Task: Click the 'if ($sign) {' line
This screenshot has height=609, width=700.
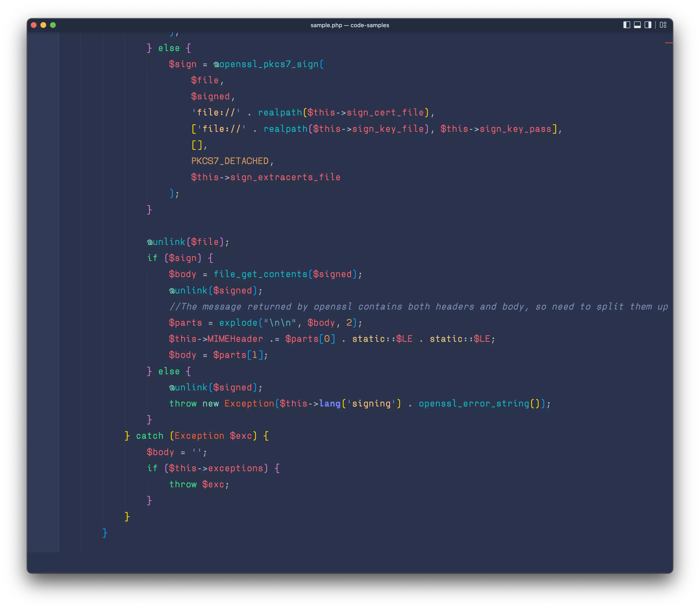Action: point(180,258)
